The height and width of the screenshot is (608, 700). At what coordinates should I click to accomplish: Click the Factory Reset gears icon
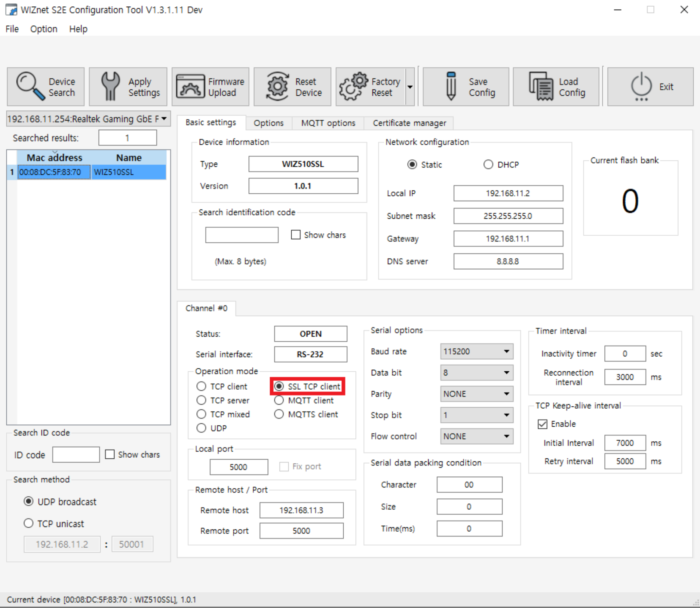coord(353,86)
